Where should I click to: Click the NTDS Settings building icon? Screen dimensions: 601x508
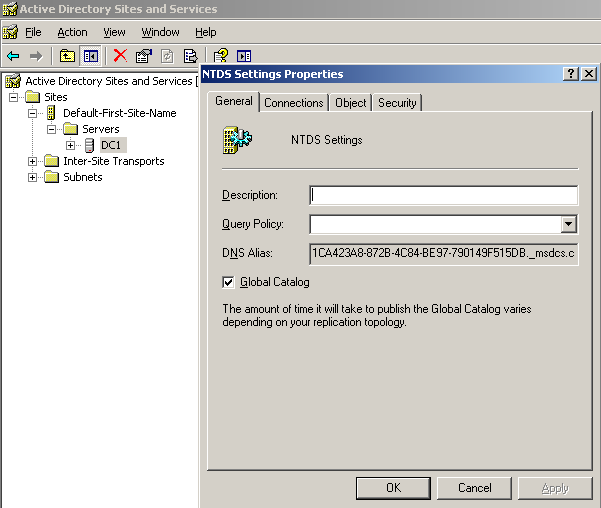click(237, 140)
